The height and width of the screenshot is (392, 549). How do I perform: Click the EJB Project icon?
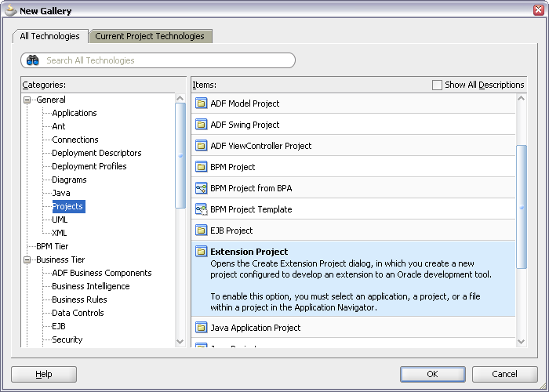point(201,230)
